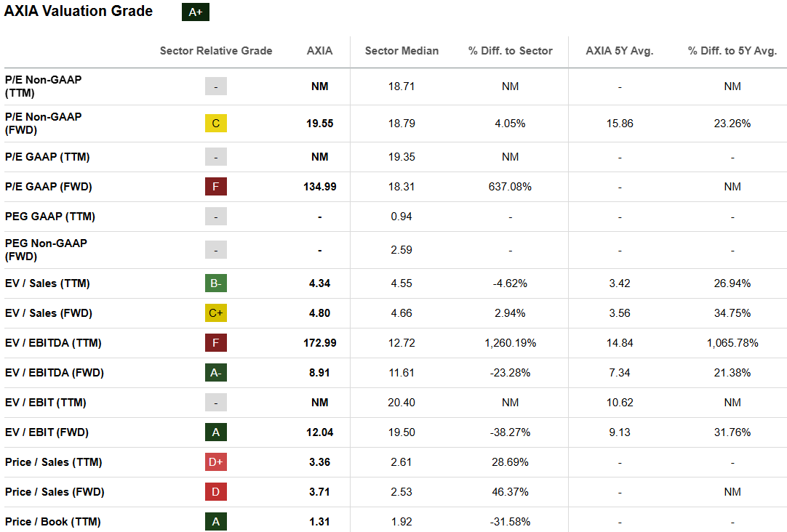Click the B- grade badge for EV / Sales (TTM)
Screen dimensions: 787x532
(216, 283)
